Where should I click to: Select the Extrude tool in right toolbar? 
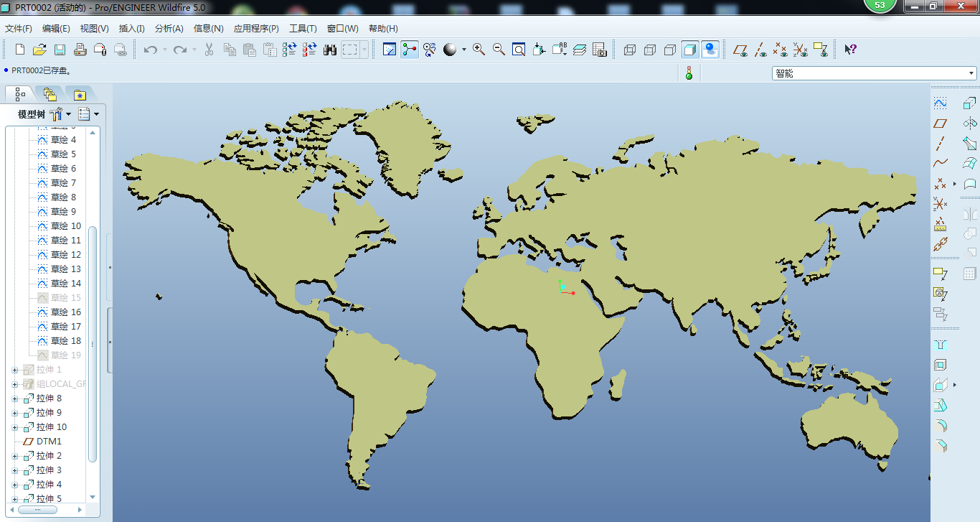[970, 103]
